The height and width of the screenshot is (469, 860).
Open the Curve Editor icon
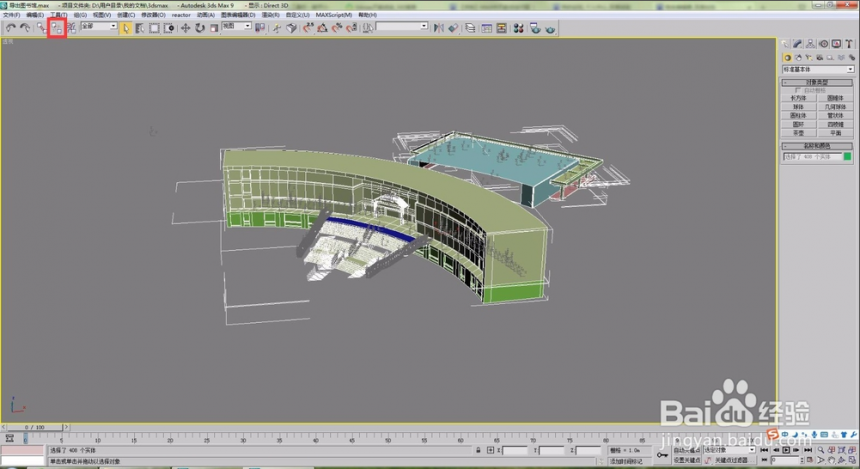pos(486,28)
